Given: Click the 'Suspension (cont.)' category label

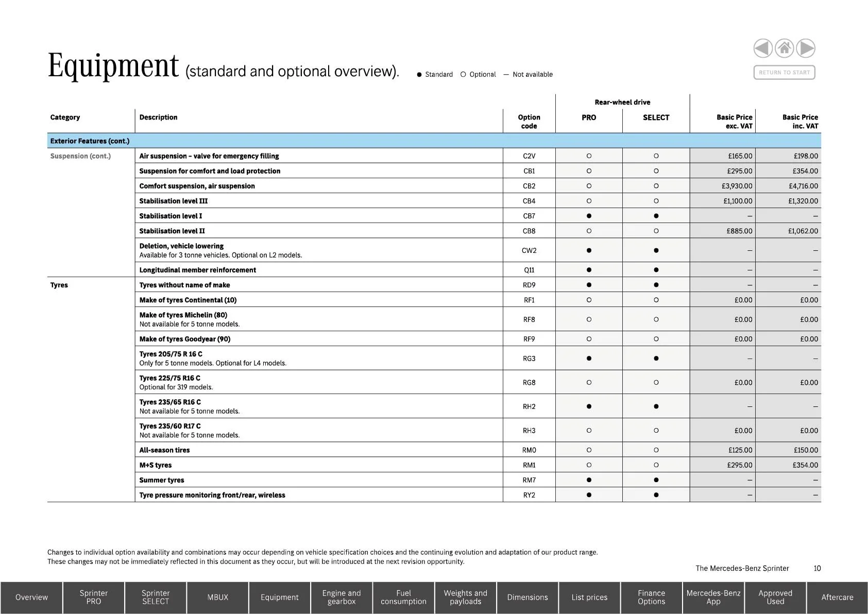Looking at the screenshot, I should coord(80,156).
